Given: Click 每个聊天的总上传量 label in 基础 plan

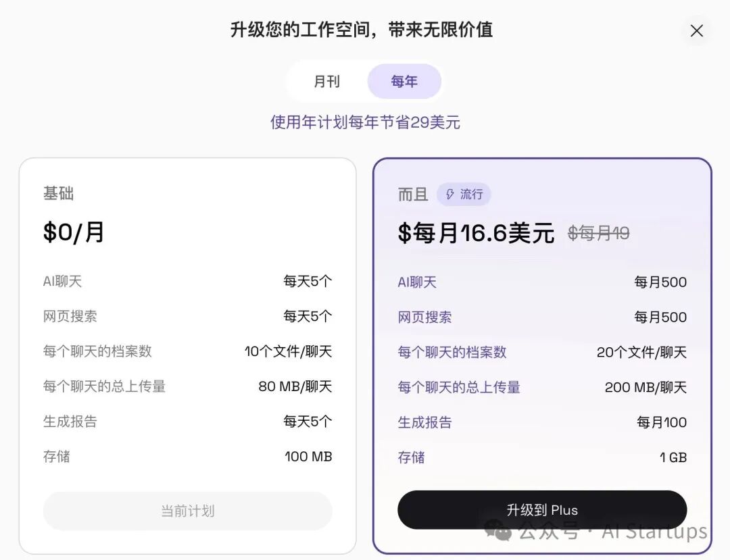Looking at the screenshot, I should pyautogui.click(x=104, y=386).
